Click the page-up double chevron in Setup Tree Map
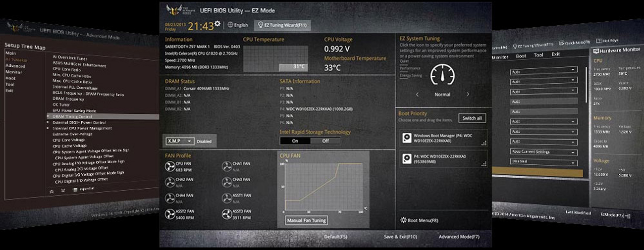 click(x=51, y=191)
